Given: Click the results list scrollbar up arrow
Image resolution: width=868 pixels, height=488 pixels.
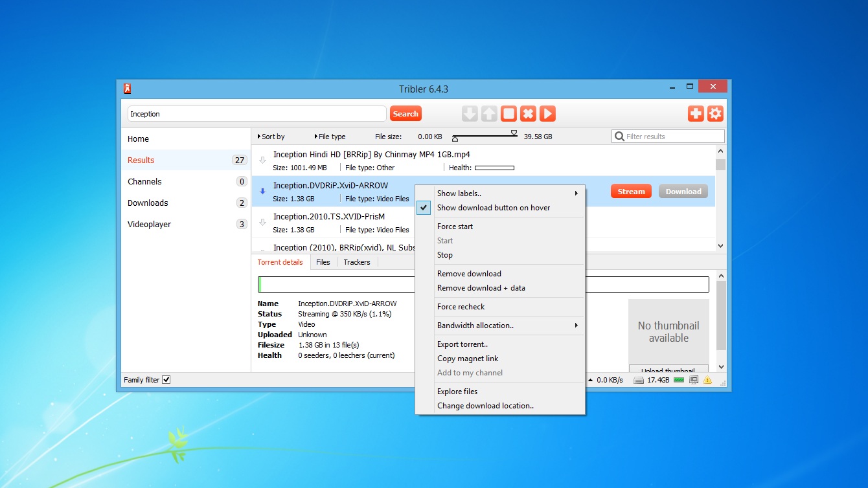Looking at the screenshot, I should pos(721,150).
